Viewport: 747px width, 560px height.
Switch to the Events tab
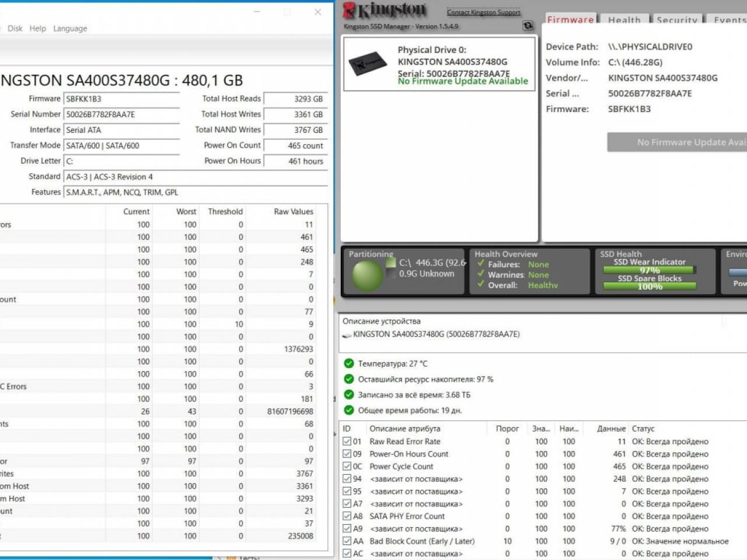(728, 20)
